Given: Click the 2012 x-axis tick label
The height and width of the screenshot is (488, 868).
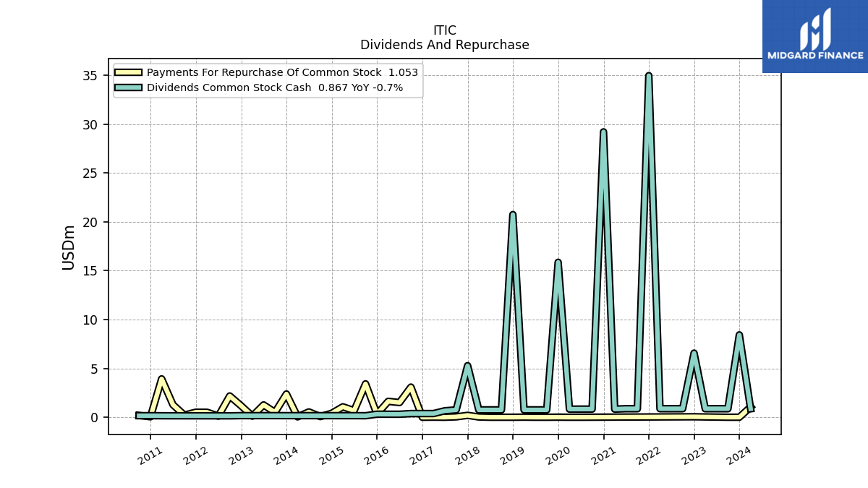Looking at the screenshot, I should [196, 455].
